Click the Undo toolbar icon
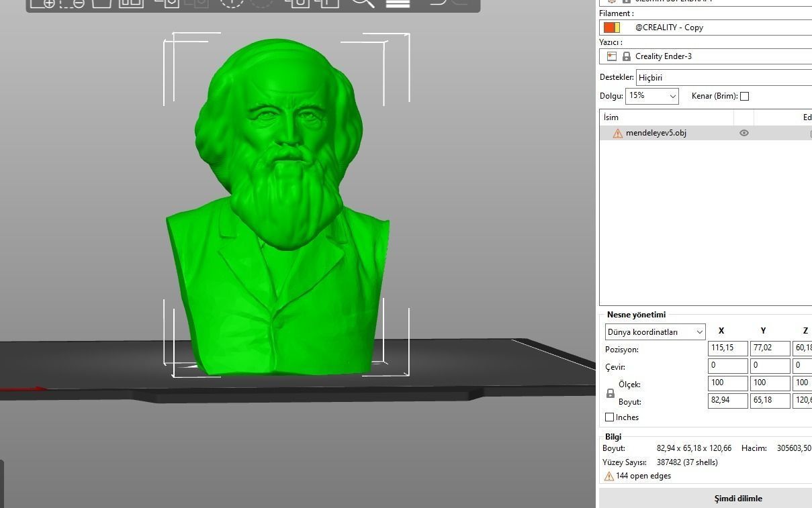Image resolution: width=812 pixels, height=508 pixels. point(439,2)
